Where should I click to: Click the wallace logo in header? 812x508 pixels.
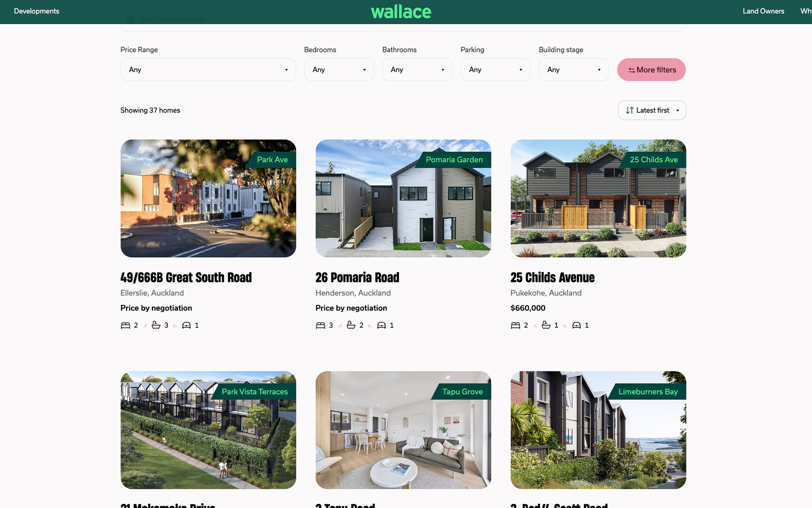[401, 11]
